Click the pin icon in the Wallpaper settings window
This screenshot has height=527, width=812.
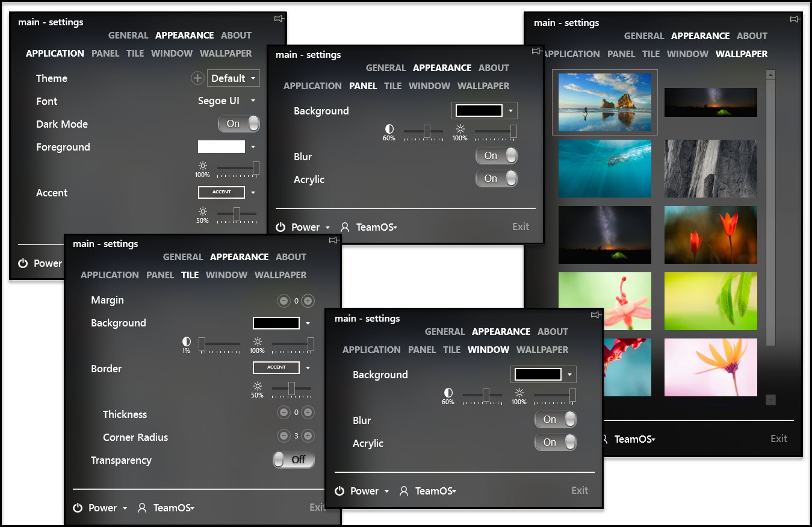pyautogui.click(x=795, y=19)
